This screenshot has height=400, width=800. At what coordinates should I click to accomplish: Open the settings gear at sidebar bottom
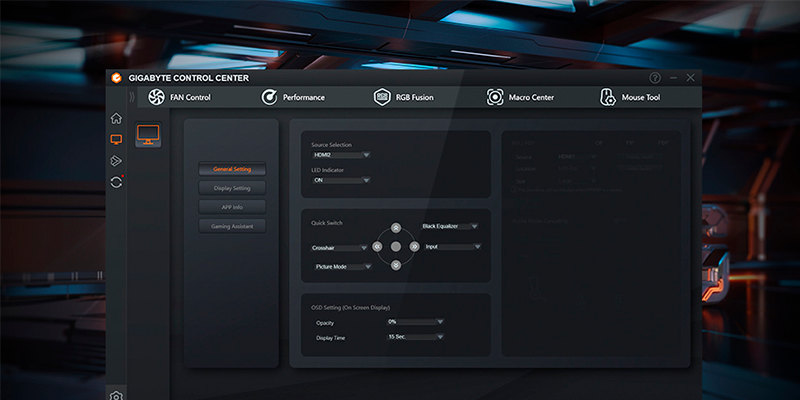point(116,396)
